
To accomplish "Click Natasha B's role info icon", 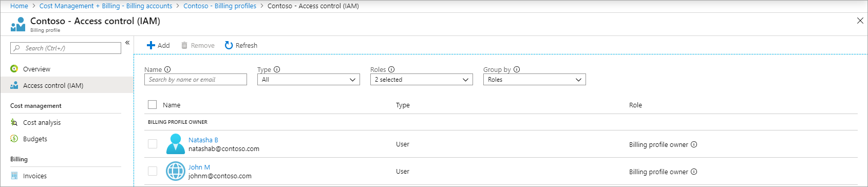I will (x=694, y=144).
